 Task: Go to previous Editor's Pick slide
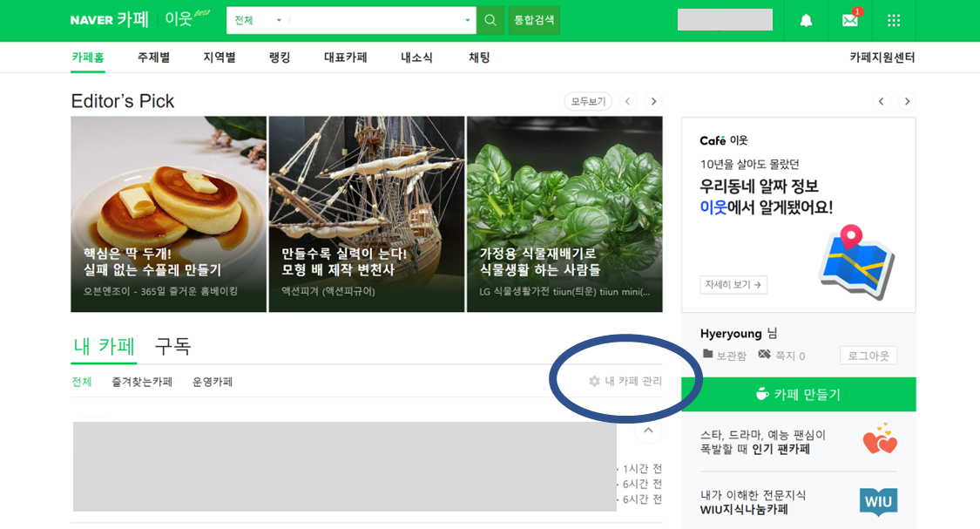click(x=628, y=101)
